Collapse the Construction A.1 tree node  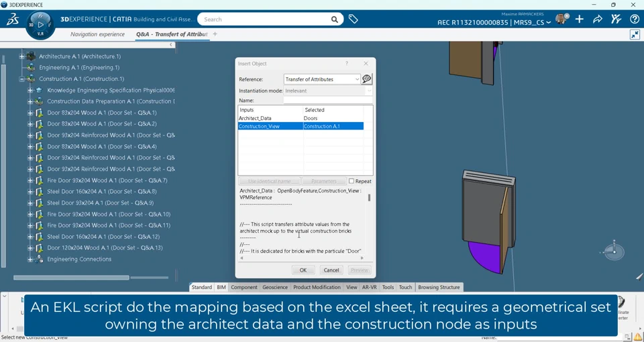(x=21, y=79)
